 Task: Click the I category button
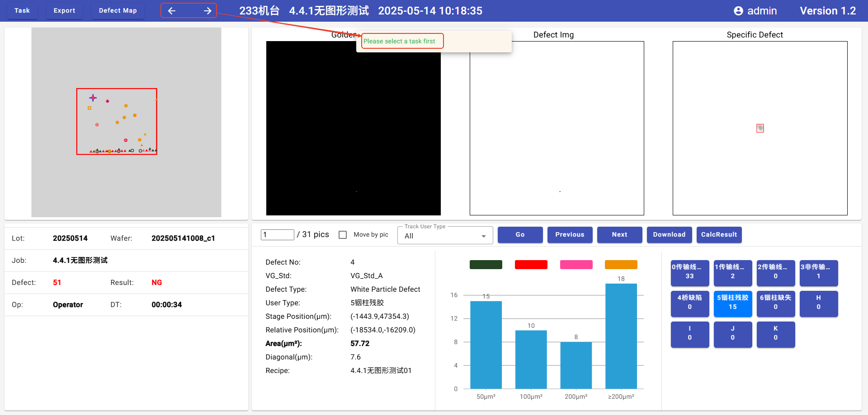click(x=690, y=334)
